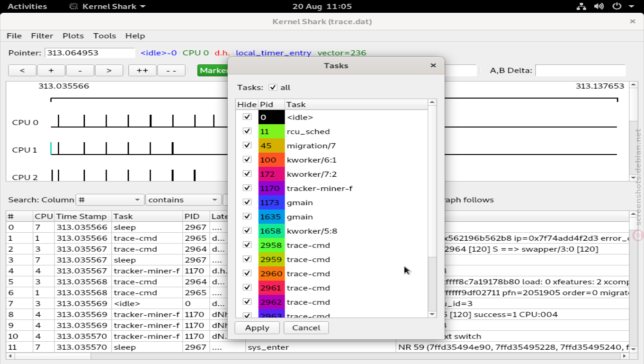The image size is (644, 364).
Task: Open the volume icon in top bar
Action: 599,6
